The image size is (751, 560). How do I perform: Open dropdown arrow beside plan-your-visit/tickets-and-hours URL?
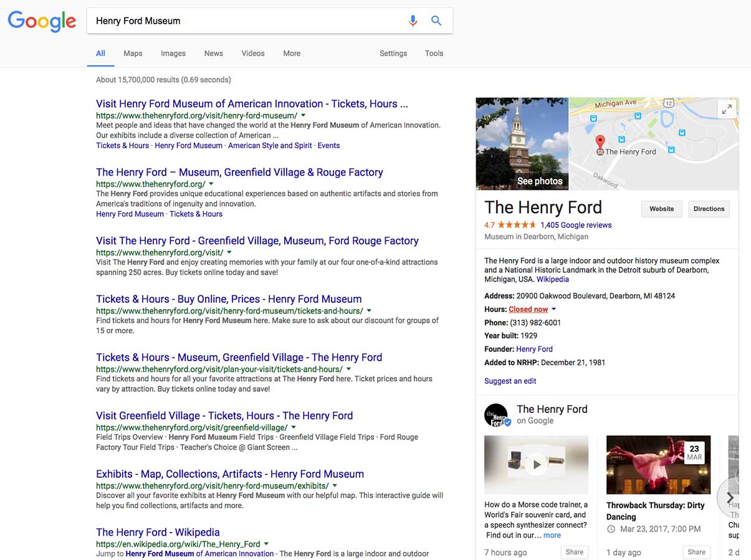pos(348,369)
